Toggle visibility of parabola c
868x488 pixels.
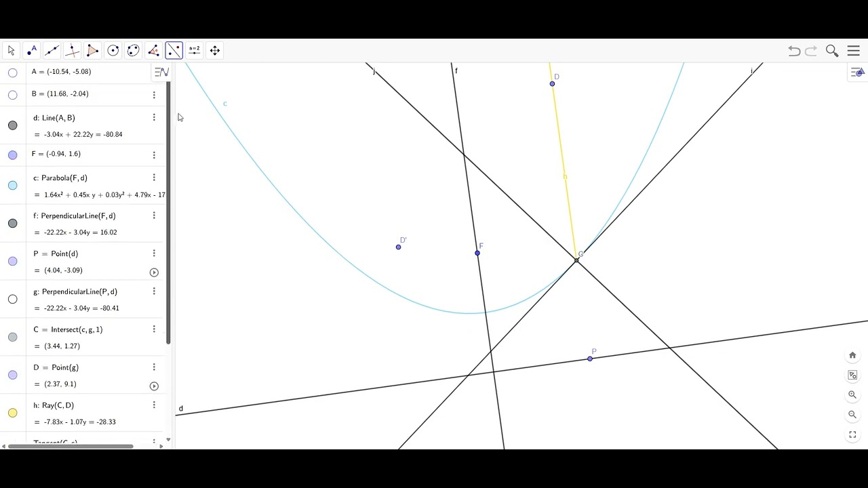click(12, 185)
